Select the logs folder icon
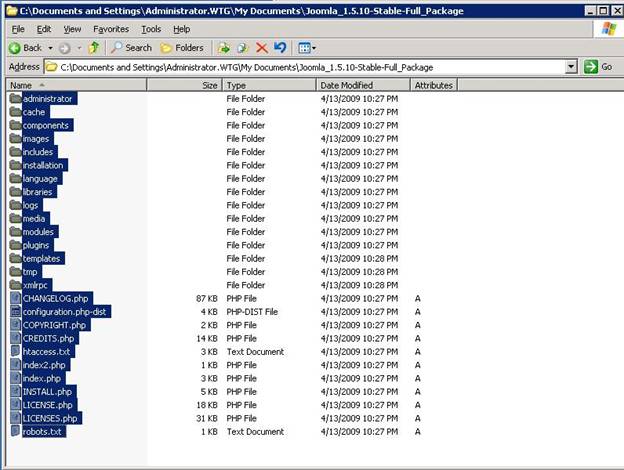Viewport: 624px width, 470px height. 16,205
